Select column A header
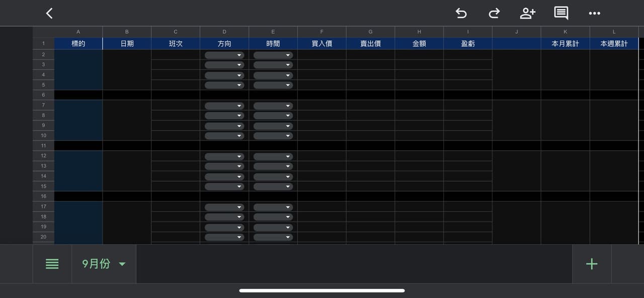 tap(78, 32)
